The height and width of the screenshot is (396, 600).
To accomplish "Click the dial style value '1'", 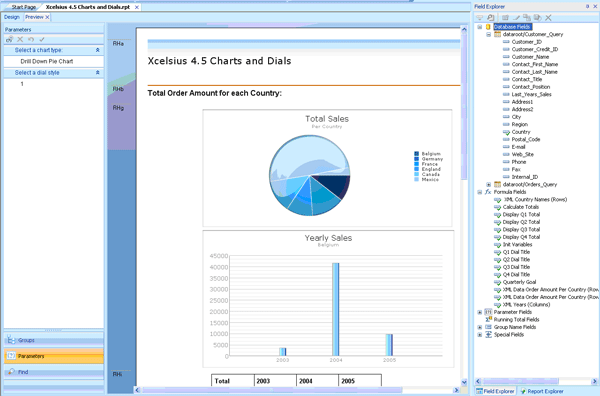I will tap(22, 84).
